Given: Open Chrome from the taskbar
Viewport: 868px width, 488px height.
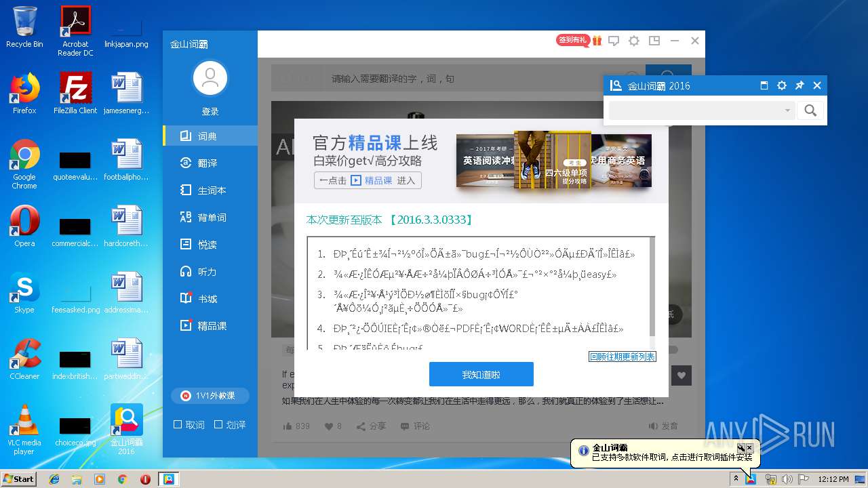Looking at the screenshot, I should pos(122,479).
